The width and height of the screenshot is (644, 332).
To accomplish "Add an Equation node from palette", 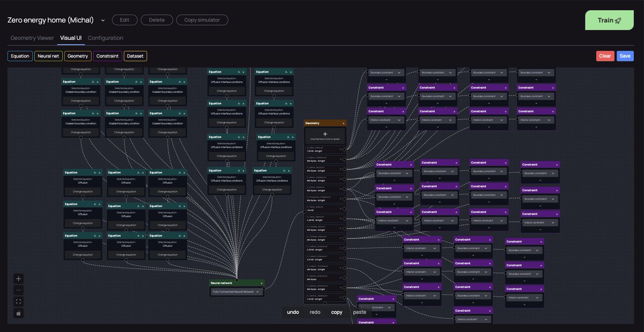I will pyautogui.click(x=20, y=56).
